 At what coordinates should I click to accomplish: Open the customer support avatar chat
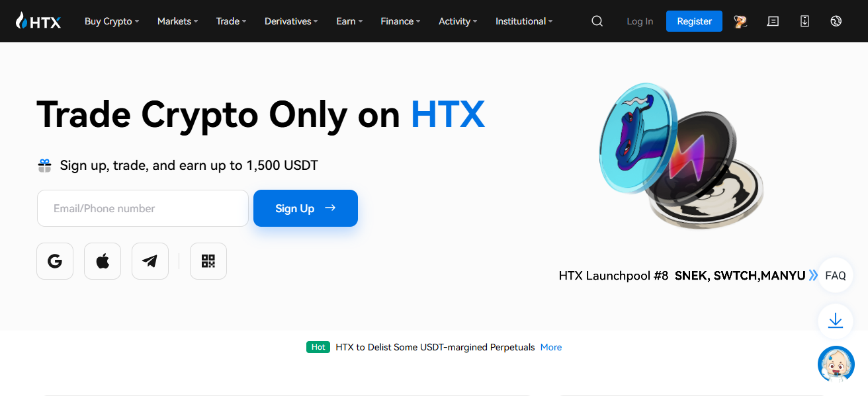click(836, 364)
